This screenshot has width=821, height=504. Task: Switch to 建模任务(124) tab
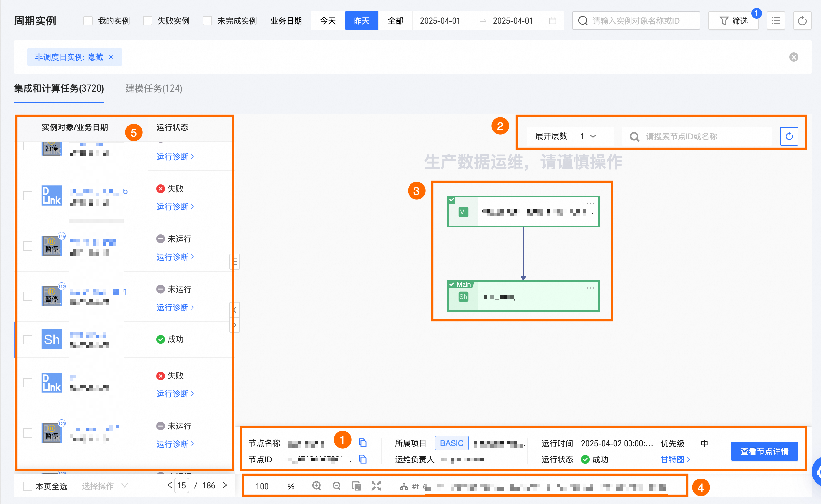click(154, 88)
